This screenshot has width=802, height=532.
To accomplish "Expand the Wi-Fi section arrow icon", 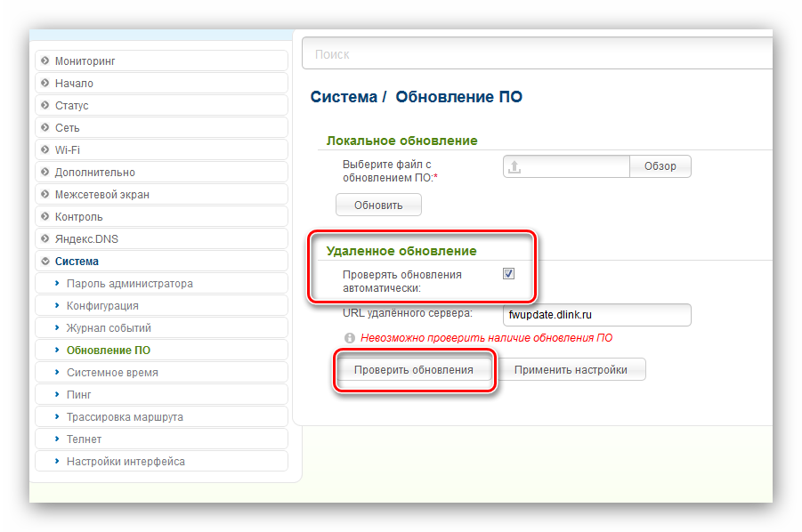I will [45, 149].
